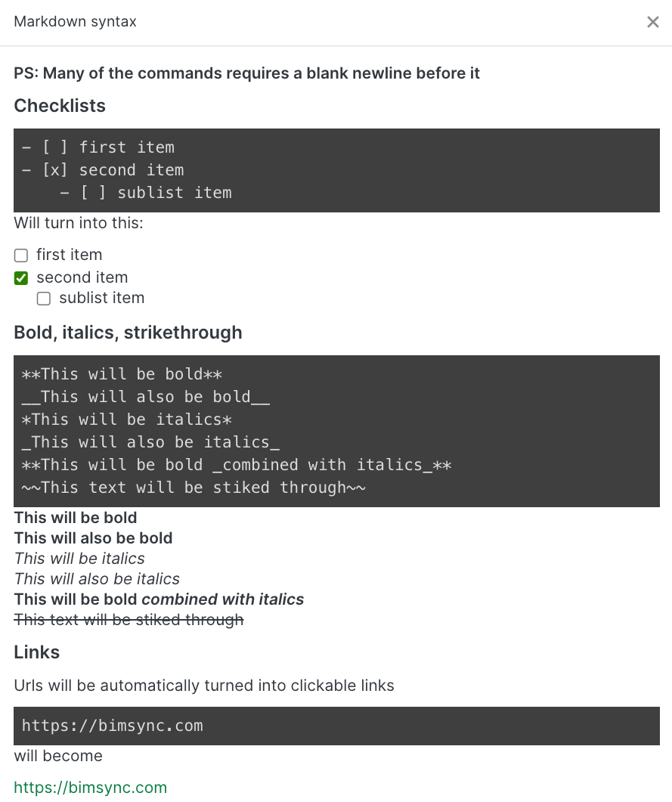672x802 pixels.
Task: Click the rendered 'This will be italics' text
Action: point(79,559)
